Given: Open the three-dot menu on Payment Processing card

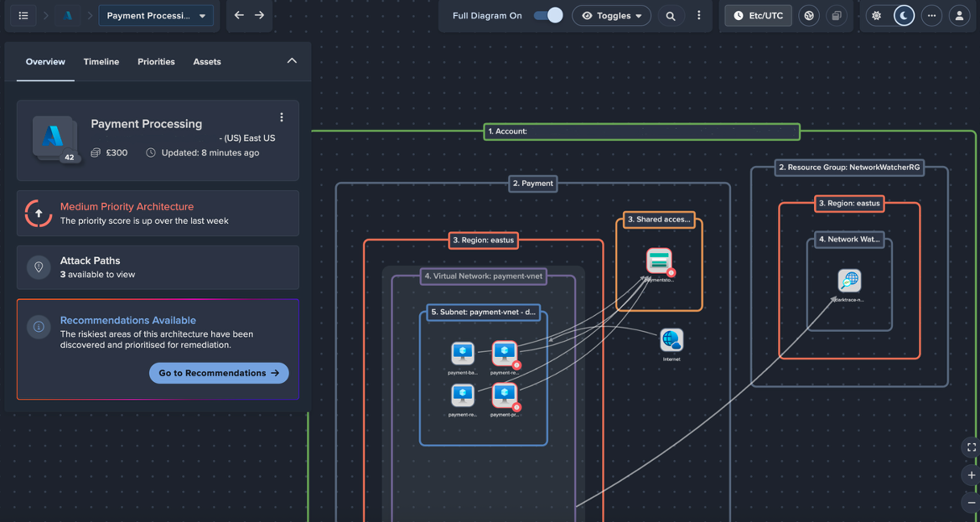Looking at the screenshot, I should pyautogui.click(x=282, y=116).
